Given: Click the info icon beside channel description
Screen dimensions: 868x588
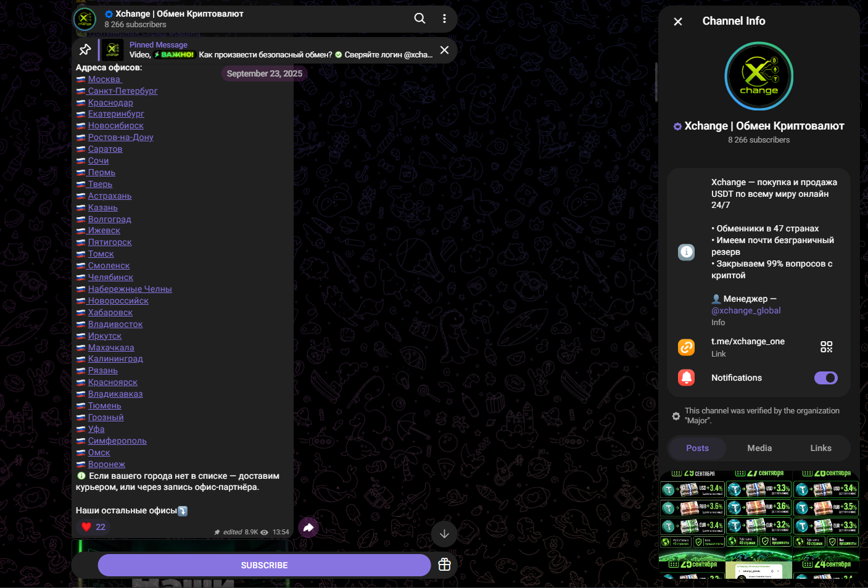Looking at the screenshot, I should click(687, 252).
